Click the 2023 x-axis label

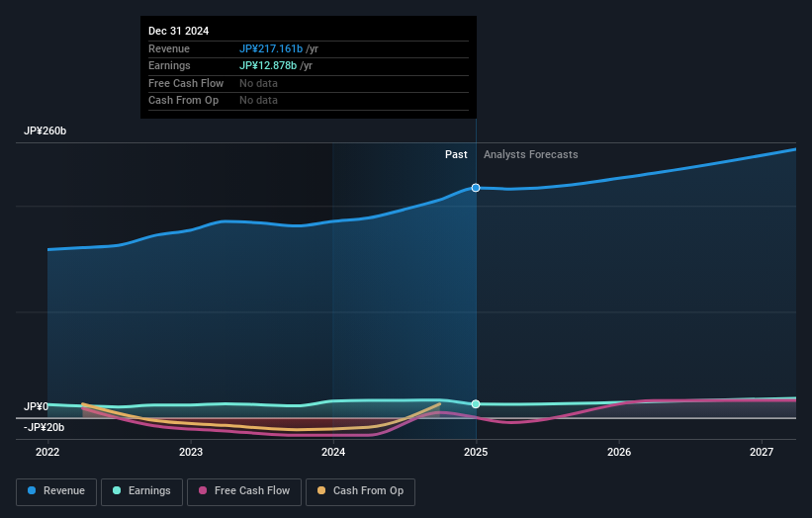191,452
